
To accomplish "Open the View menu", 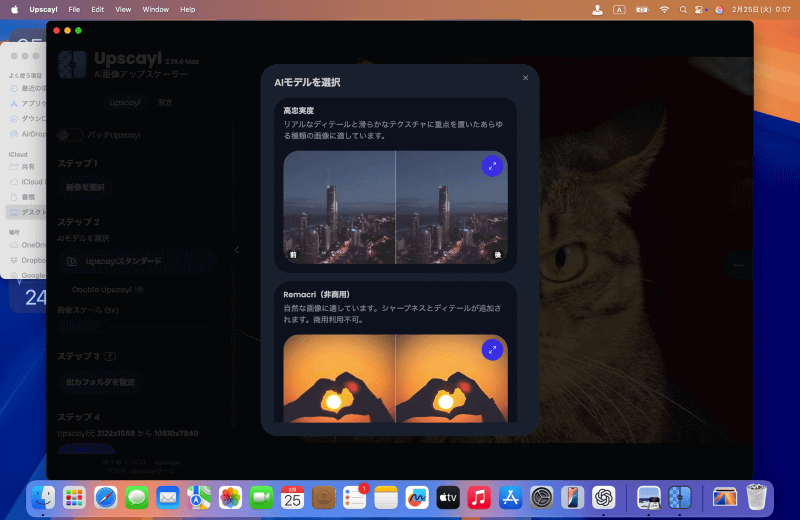I will 123,9.
